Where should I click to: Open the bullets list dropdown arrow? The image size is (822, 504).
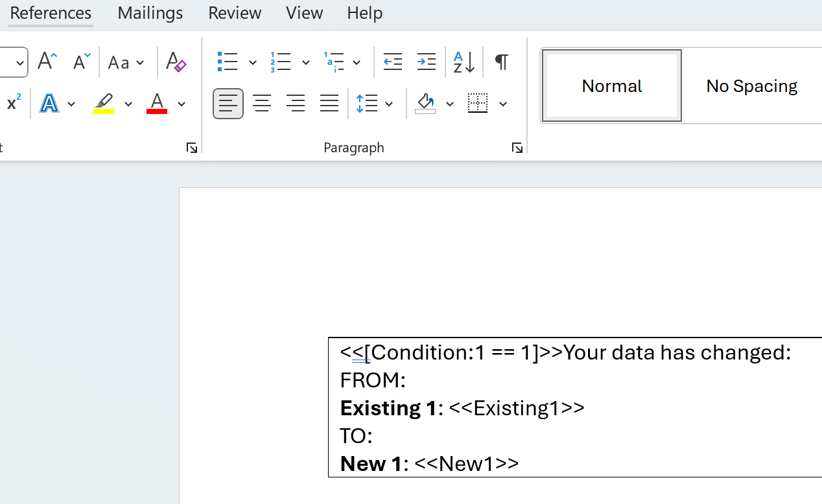point(253,63)
